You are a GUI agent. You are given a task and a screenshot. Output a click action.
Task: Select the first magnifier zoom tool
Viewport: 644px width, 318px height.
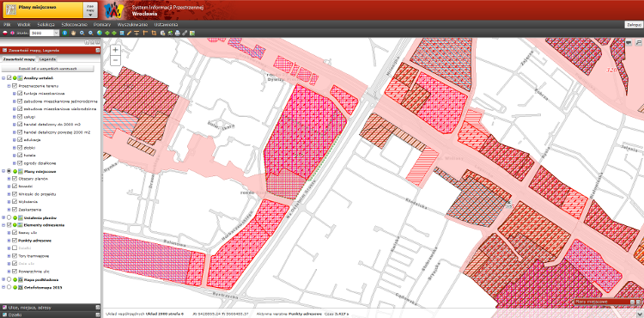pos(82,33)
